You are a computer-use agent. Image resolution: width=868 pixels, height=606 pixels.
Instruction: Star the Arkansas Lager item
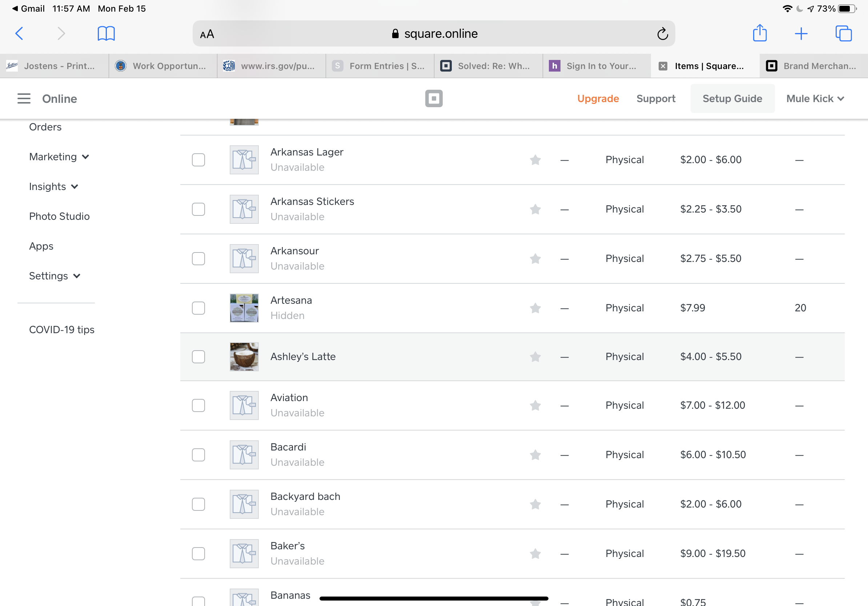click(535, 160)
